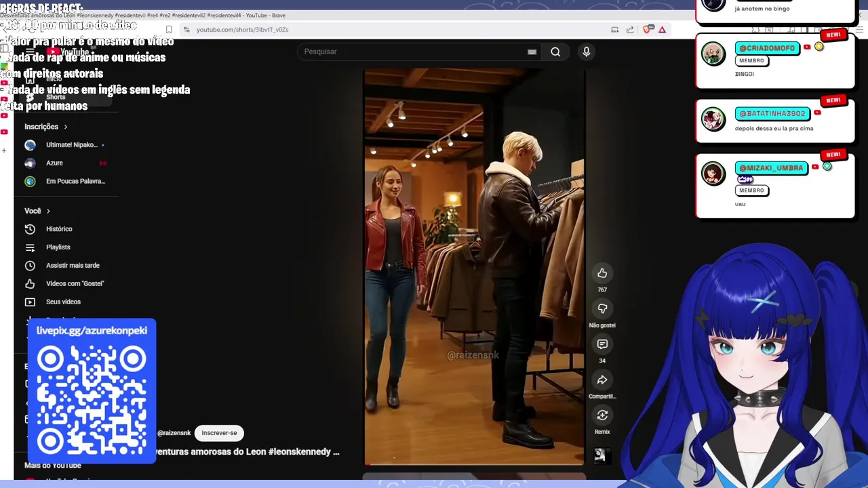Click the Azure live indicator badge
The height and width of the screenshot is (488, 868).
coord(103,163)
